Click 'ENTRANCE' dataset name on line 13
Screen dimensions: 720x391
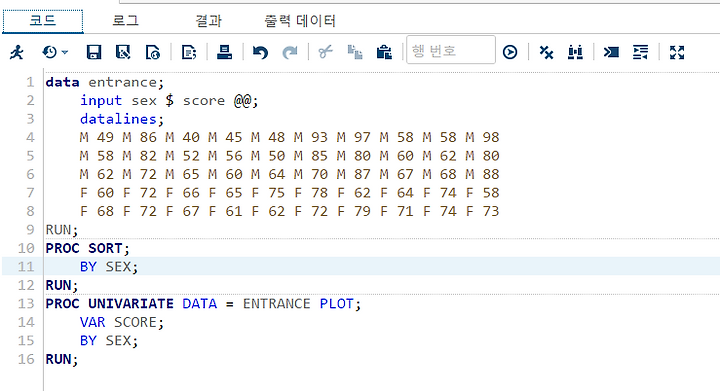[276, 304]
